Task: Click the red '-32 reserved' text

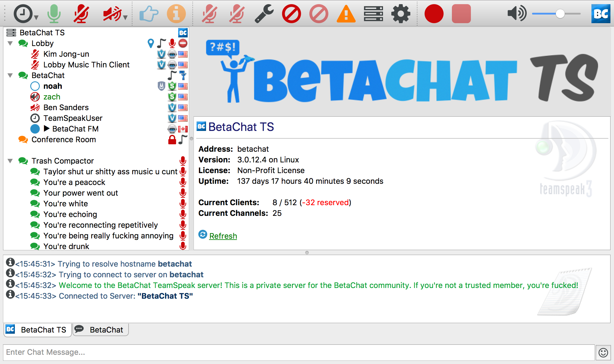Action: tap(325, 202)
